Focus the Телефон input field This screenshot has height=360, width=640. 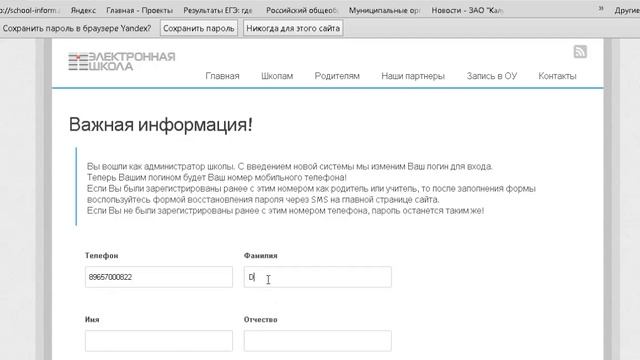pos(159,277)
